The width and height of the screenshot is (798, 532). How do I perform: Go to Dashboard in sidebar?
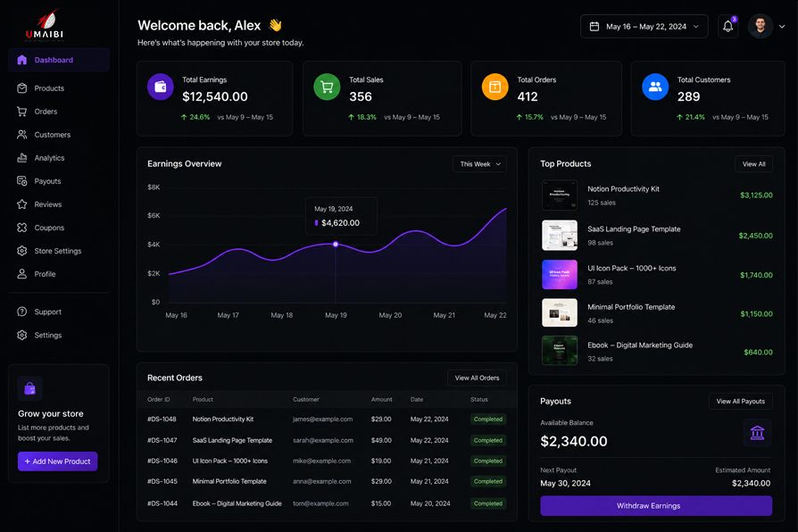(x=59, y=60)
